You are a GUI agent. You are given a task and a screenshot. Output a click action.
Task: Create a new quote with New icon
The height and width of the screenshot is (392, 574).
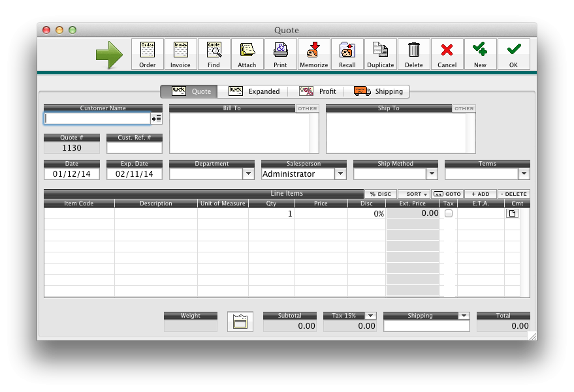480,54
